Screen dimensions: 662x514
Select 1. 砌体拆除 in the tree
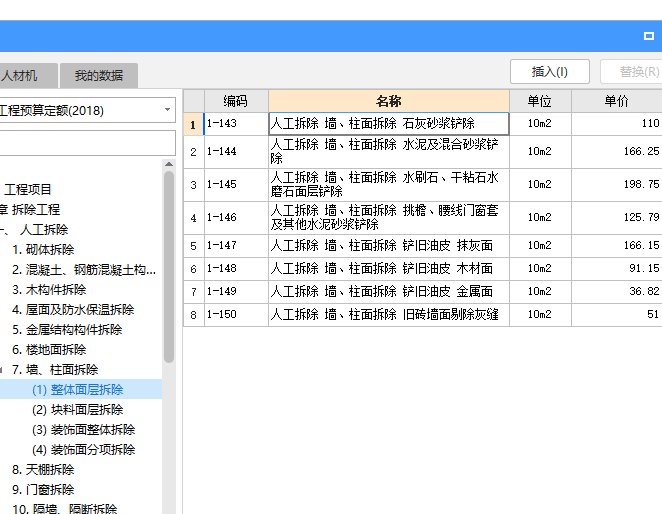43,249
